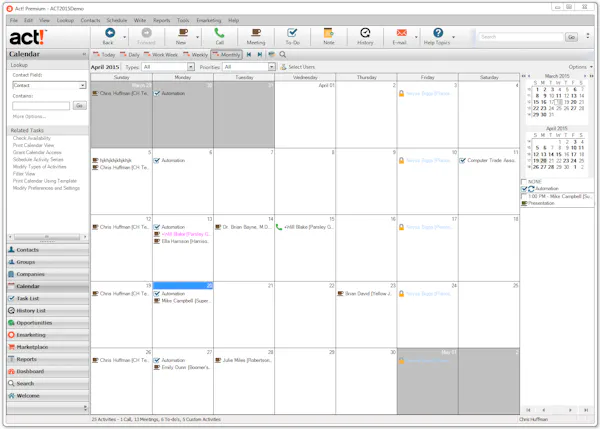Open Marketplace in the navigation bar
Screen dimensions: 600x429
(47, 347)
